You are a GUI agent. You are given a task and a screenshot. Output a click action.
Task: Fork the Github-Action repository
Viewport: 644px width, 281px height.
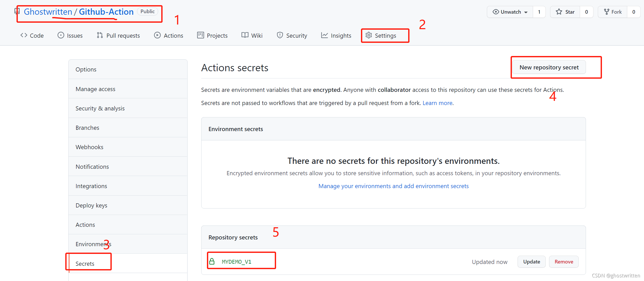click(613, 12)
